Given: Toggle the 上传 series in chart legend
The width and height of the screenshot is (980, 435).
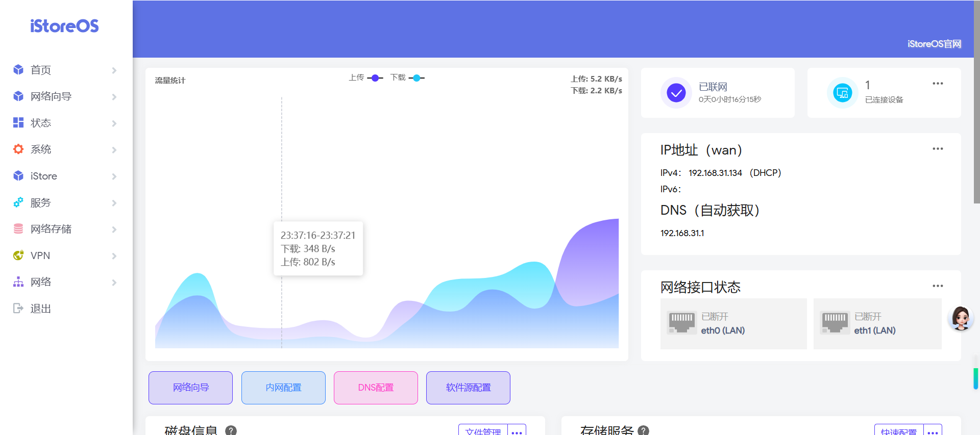Looking at the screenshot, I should 365,78.
